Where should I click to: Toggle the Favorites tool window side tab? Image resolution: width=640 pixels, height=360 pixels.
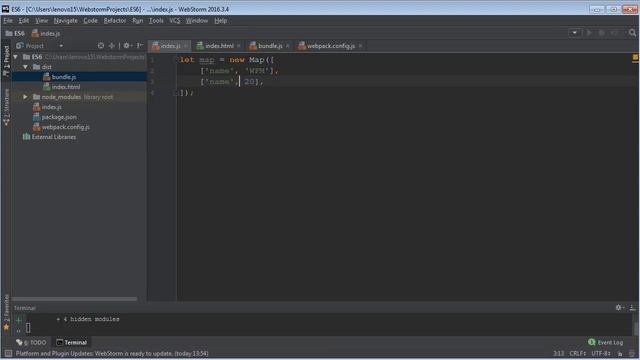point(6,312)
